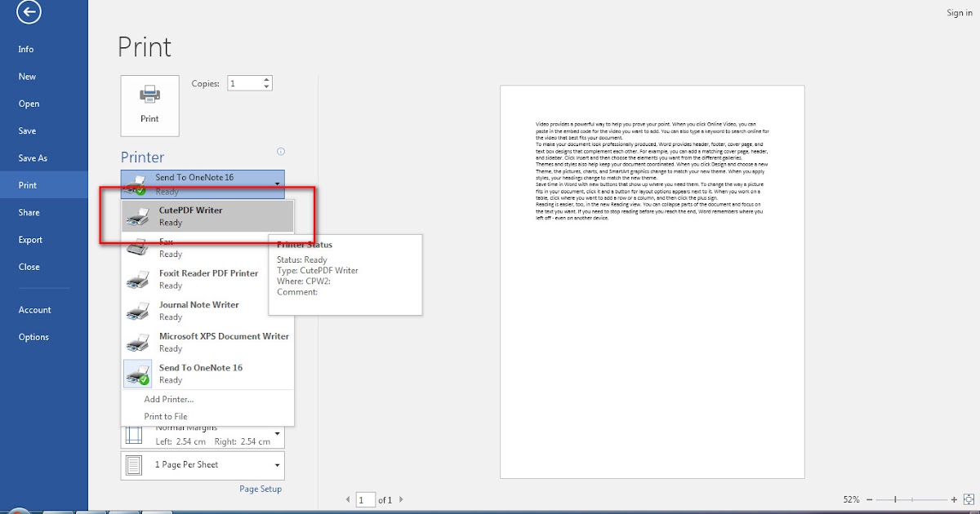Click the current page number field
Image resolution: width=980 pixels, height=514 pixels.
365,499
